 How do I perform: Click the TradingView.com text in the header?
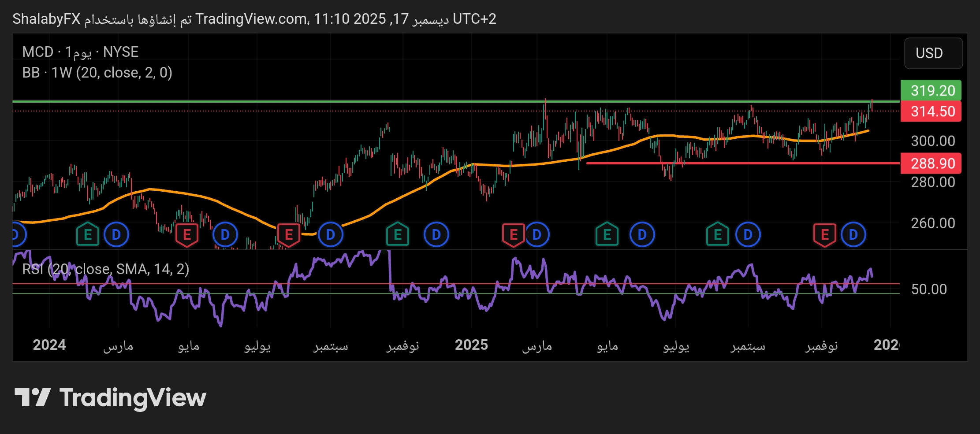[x=251, y=19]
